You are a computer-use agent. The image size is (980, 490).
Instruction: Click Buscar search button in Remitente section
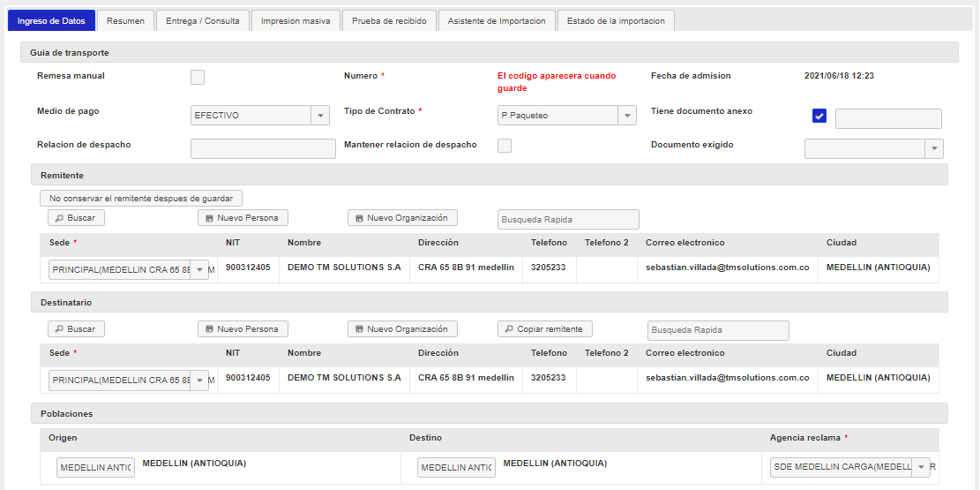click(x=76, y=218)
